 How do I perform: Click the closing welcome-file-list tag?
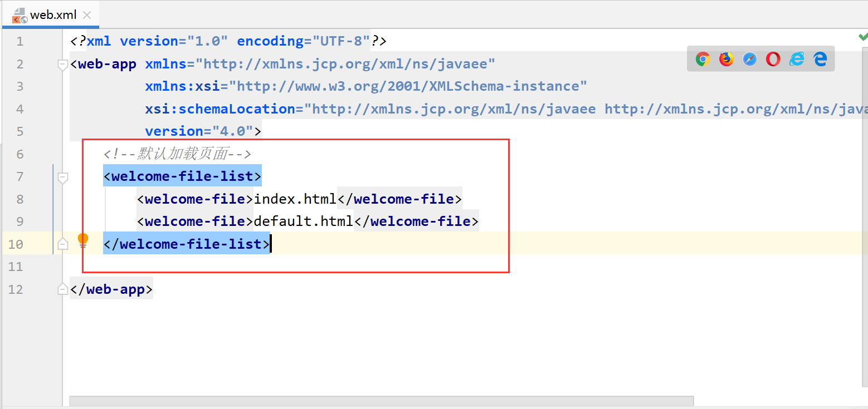187,244
